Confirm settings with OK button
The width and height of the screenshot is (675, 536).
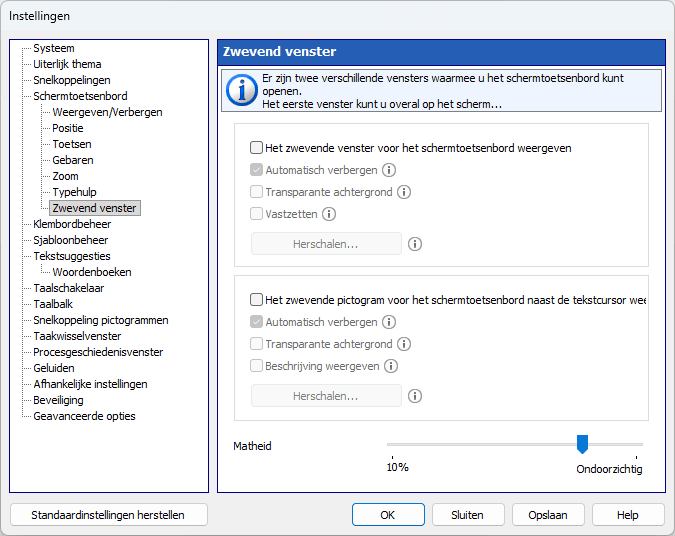[x=388, y=515]
